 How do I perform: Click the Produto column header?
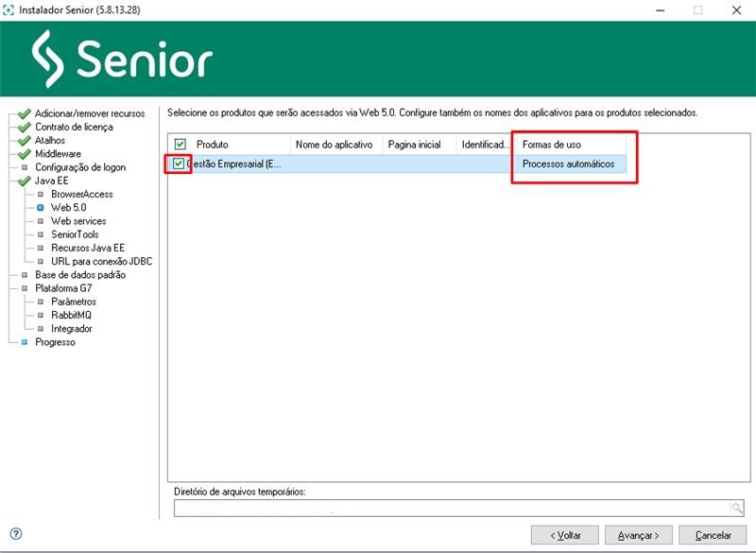pyautogui.click(x=212, y=145)
